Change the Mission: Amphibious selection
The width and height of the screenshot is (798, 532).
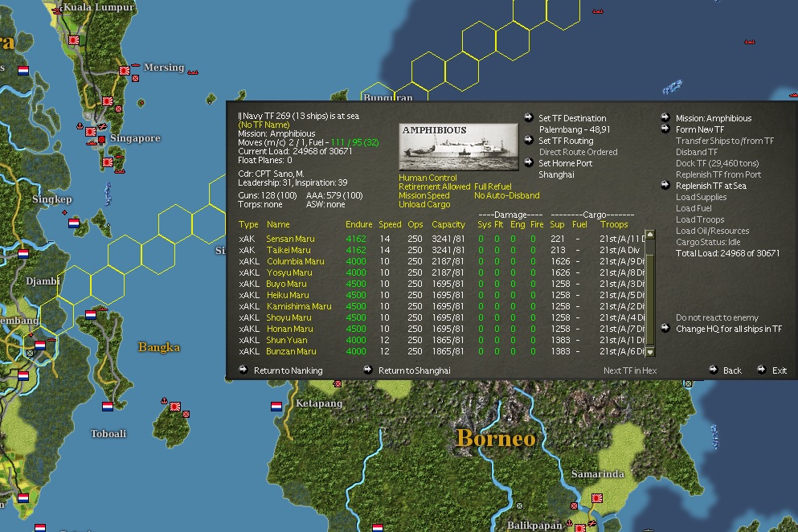point(713,118)
